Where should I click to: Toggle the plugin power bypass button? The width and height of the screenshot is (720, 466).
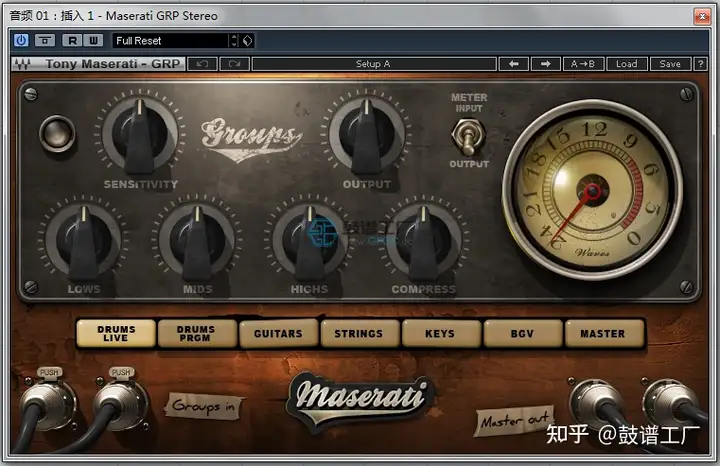pyautogui.click(x=21, y=40)
